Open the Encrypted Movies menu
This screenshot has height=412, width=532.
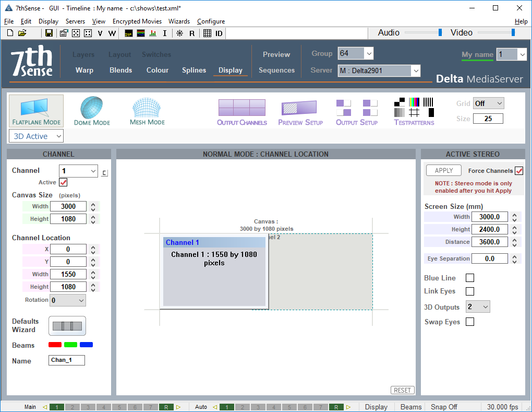click(137, 21)
